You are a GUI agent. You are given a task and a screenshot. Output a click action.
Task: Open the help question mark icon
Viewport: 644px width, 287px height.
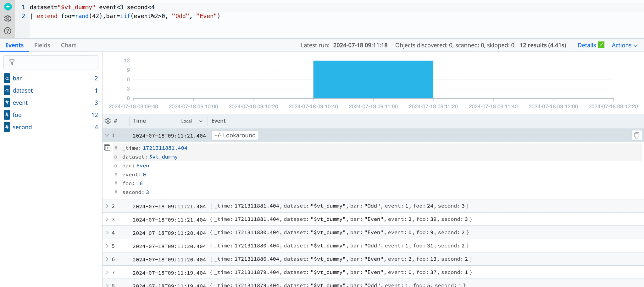8,31
